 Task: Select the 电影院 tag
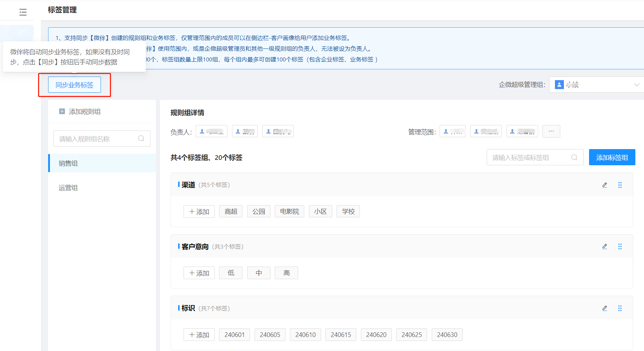(x=289, y=212)
